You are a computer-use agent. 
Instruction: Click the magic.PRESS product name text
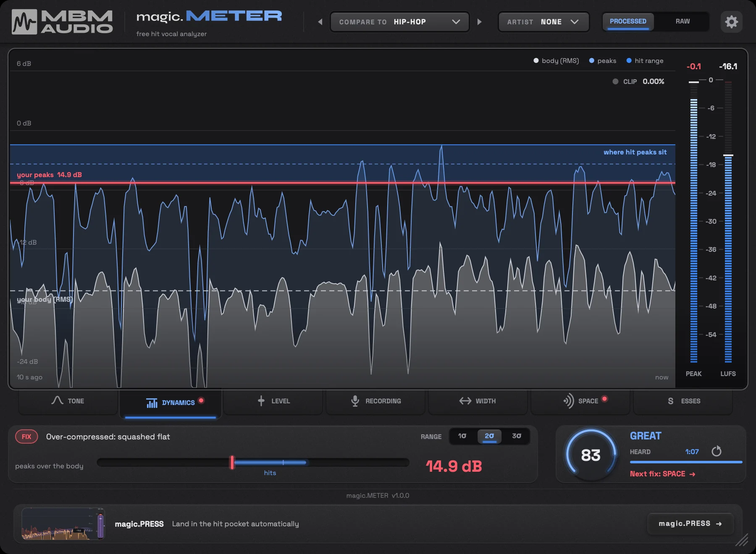coord(139,524)
